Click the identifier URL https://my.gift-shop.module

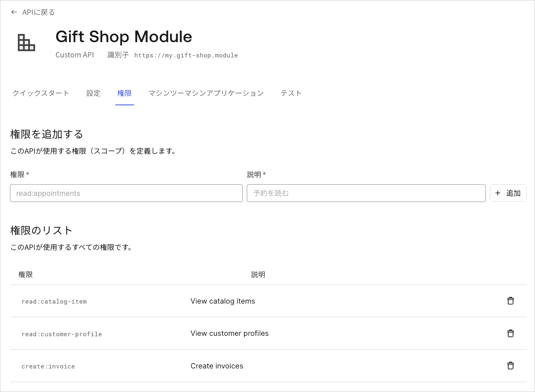pos(186,55)
